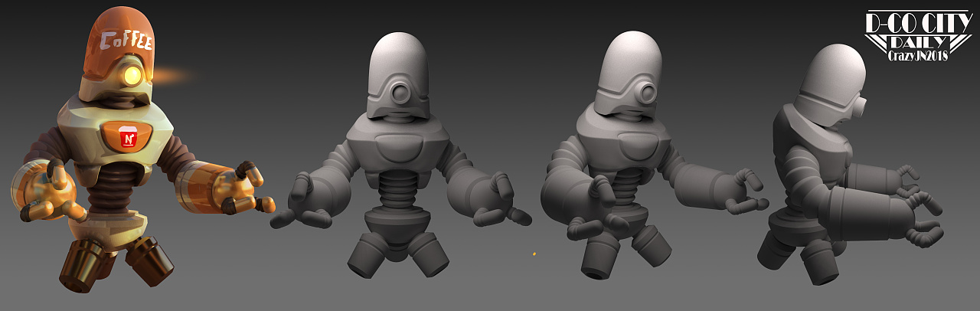Click the COFFEE lettering on the orange helmet

point(126,40)
